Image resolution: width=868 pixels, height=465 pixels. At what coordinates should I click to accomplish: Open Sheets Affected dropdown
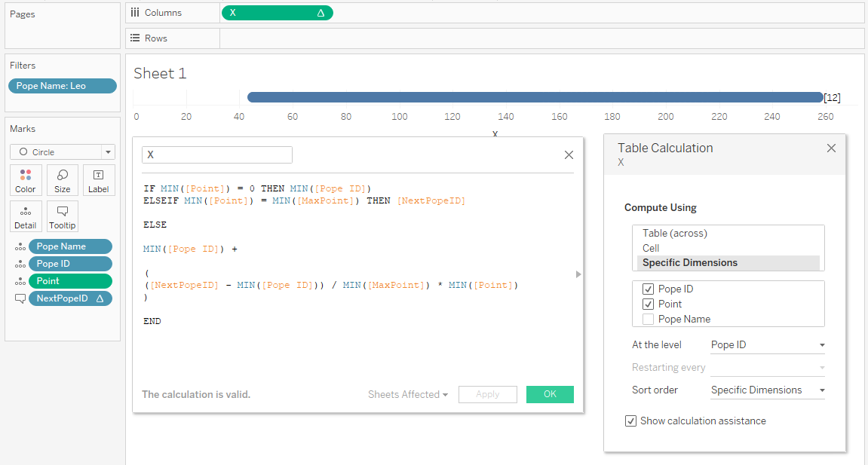(x=407, y=395)
